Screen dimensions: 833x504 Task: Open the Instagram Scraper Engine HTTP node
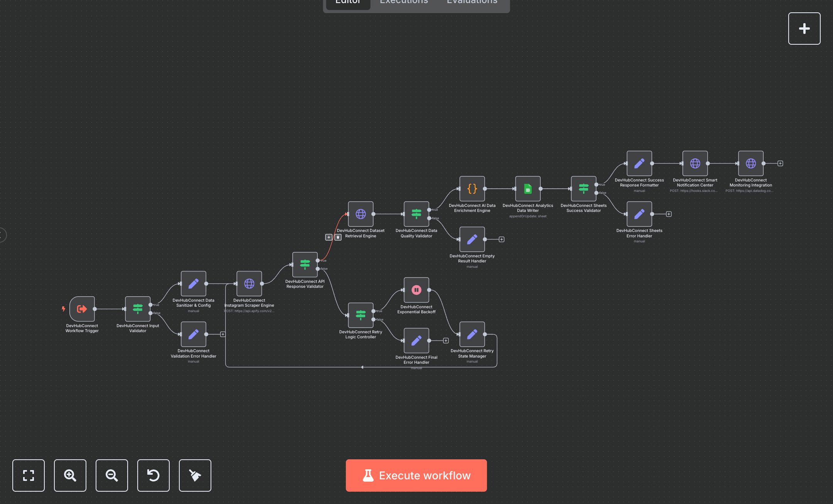(x=249, y=284)
